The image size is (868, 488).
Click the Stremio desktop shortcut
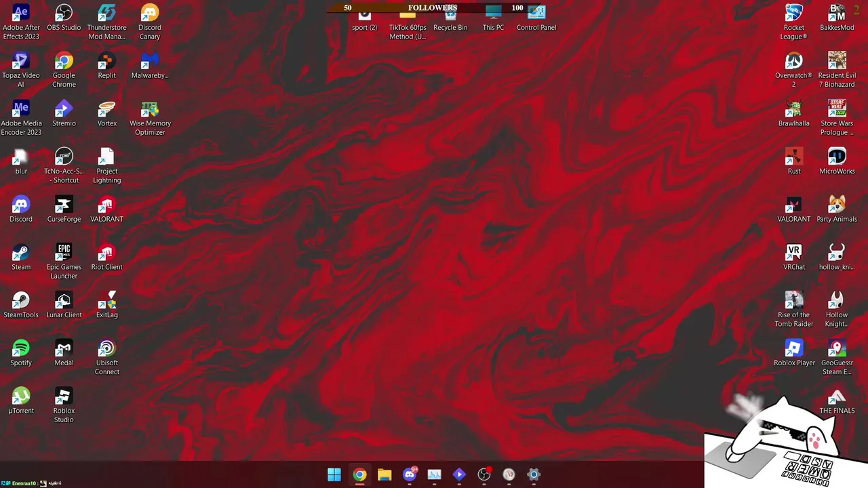click(64, 113)
